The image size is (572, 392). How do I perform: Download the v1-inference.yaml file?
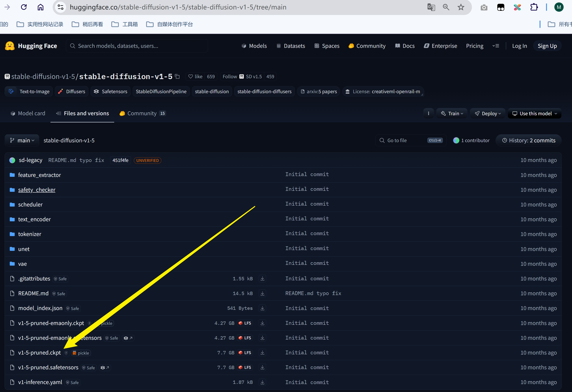pos(262,382)
